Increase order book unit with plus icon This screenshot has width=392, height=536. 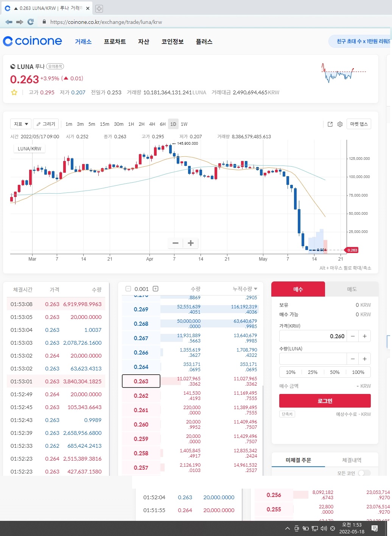(x=155, y=289)
